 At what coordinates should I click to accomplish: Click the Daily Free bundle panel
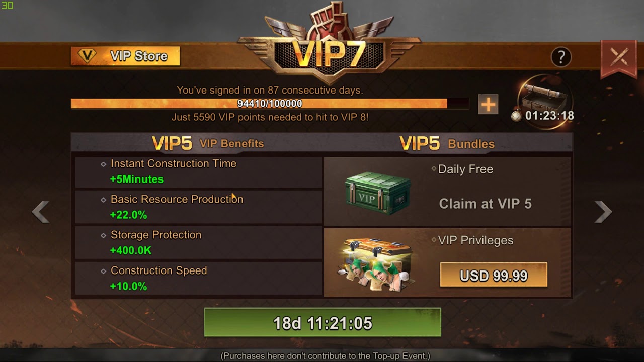(x=447, y=191)
